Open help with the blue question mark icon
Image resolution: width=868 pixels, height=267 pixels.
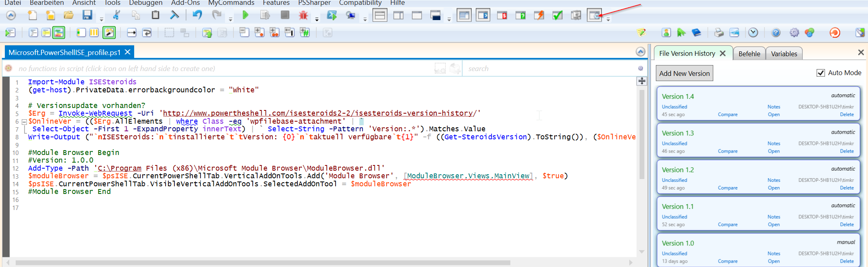point(776,33)
